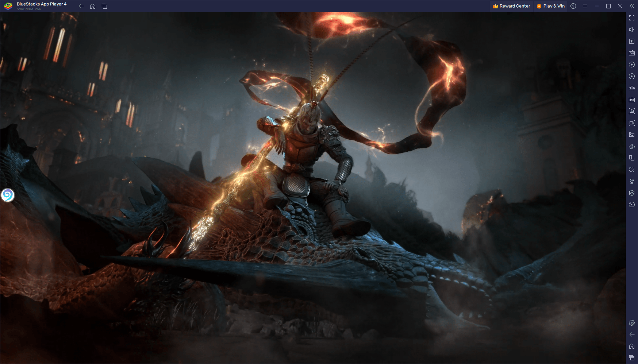Install an APK via the APK icon
Image resolution: width=638 pixels, height=364 pixels.
[632, 100]
